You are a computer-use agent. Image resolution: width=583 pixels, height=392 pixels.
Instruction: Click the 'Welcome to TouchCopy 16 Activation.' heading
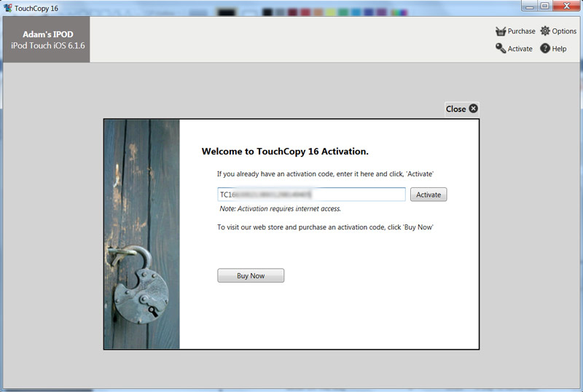coord(285,152)
